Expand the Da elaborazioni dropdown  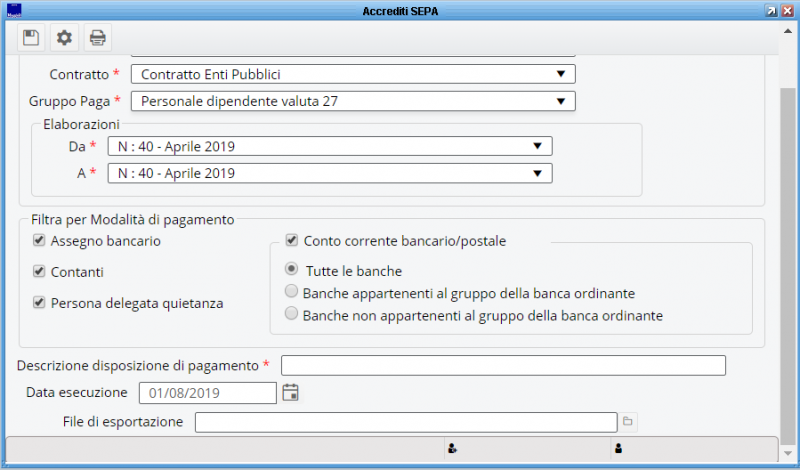pos(537,146)
